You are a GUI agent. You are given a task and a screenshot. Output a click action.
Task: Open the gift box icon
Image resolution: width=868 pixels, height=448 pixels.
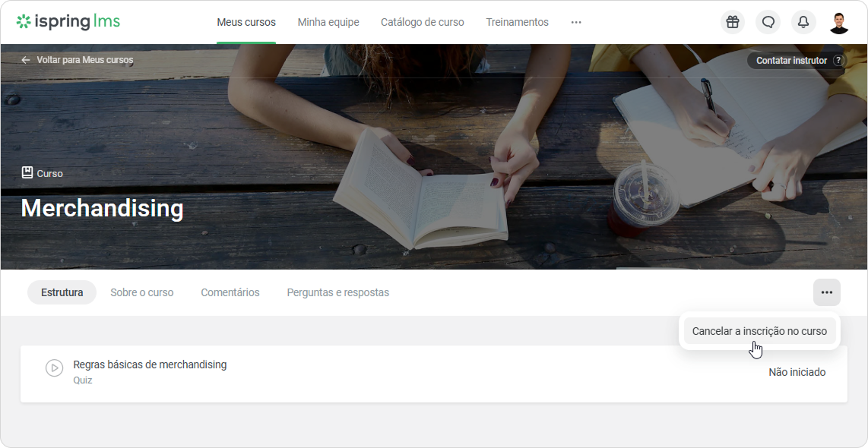733,22
